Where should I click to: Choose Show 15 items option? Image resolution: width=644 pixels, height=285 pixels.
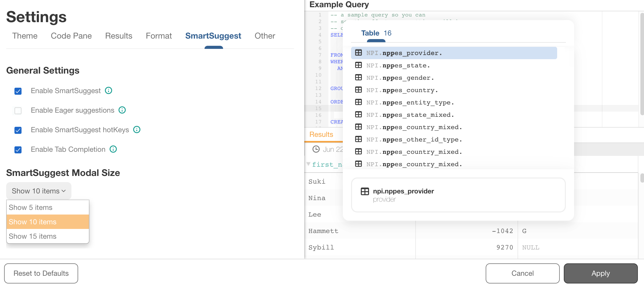[48, 236]
